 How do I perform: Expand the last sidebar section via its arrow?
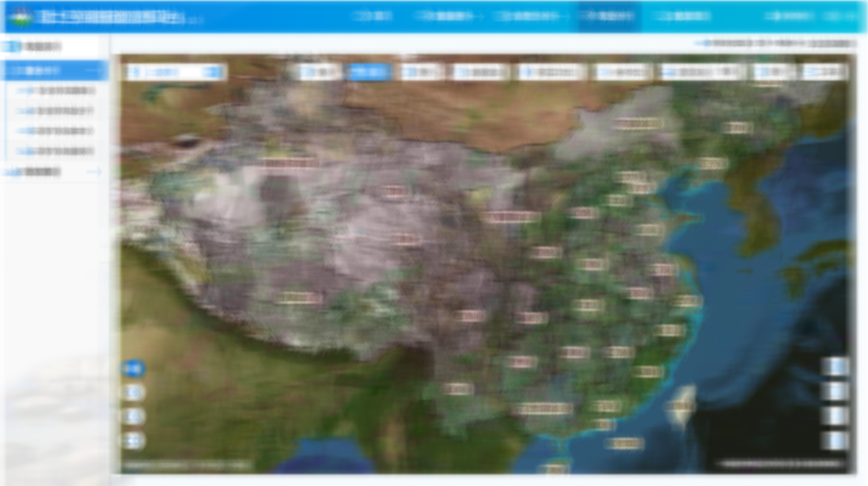[x=95, y=172]
